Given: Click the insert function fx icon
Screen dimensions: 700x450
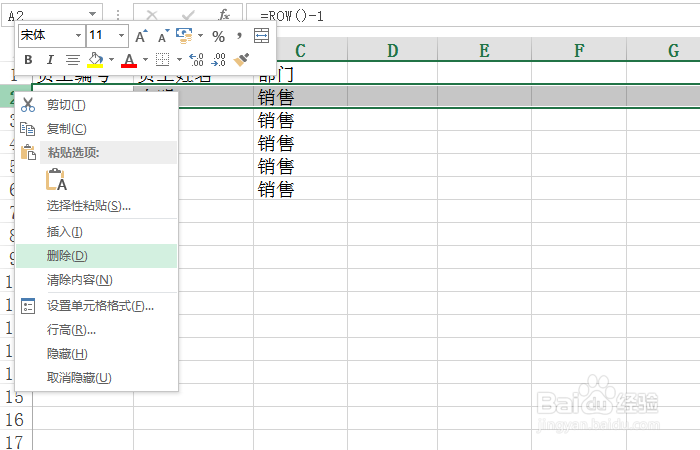Looking at the screenshot, I should point(224,15).
